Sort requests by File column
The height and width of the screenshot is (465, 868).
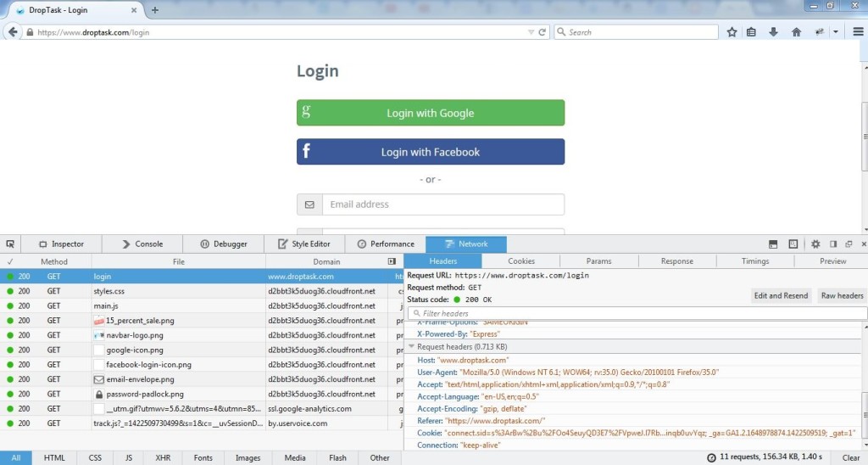tap(179, 261)
